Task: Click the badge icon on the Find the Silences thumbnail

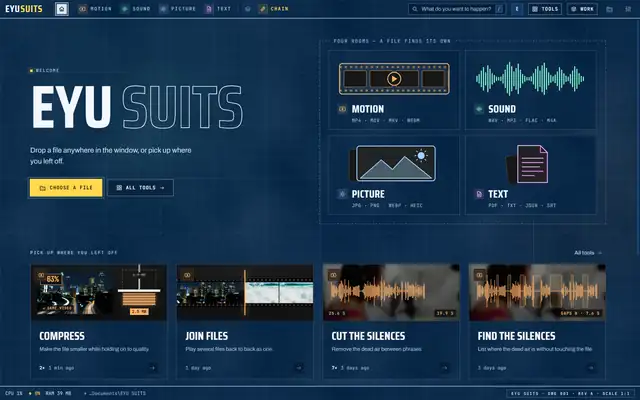Action: [480, 275]
